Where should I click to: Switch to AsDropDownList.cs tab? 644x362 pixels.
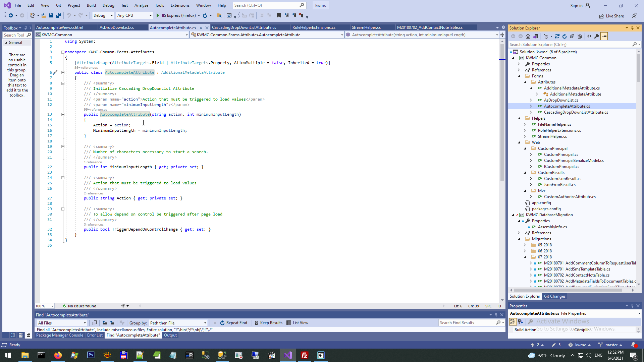(117, 27)
